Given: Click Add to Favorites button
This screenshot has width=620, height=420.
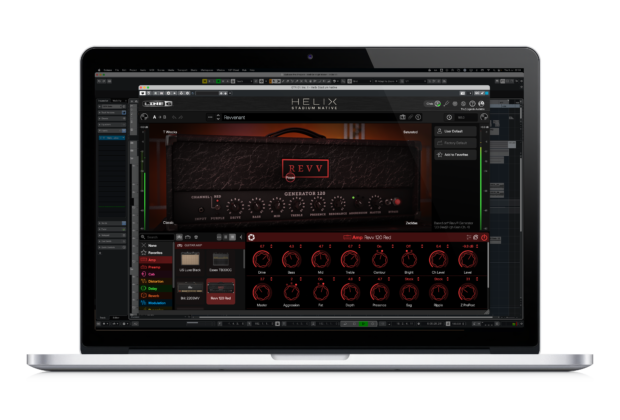Looking at the screenshot, I should click(x=455, y=155).
